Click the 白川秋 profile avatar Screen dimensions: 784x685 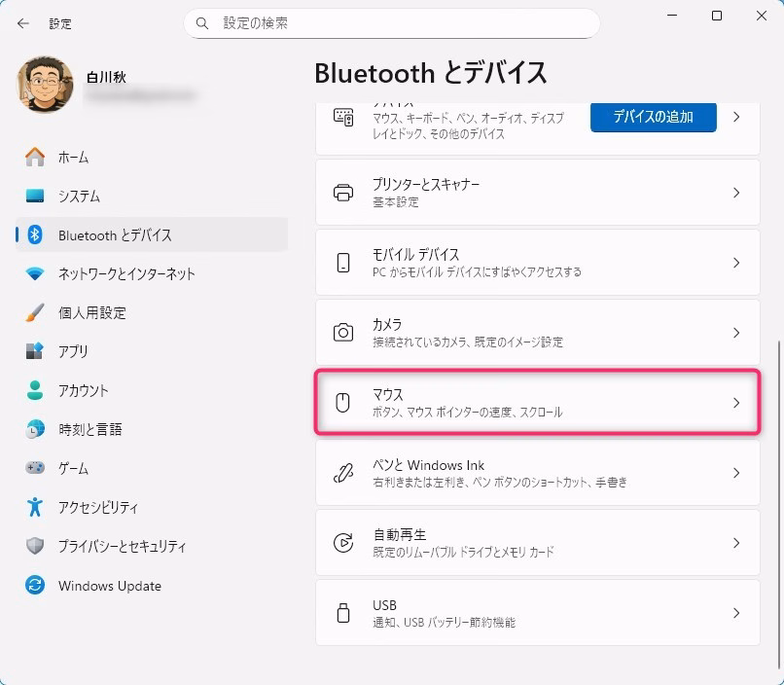pos(45,84)
